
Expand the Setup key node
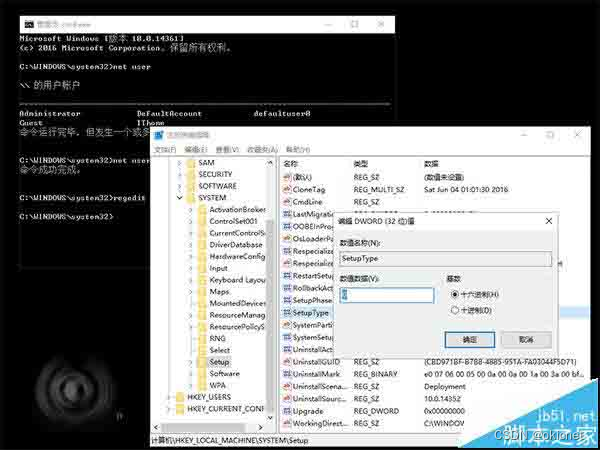point(191,362)
